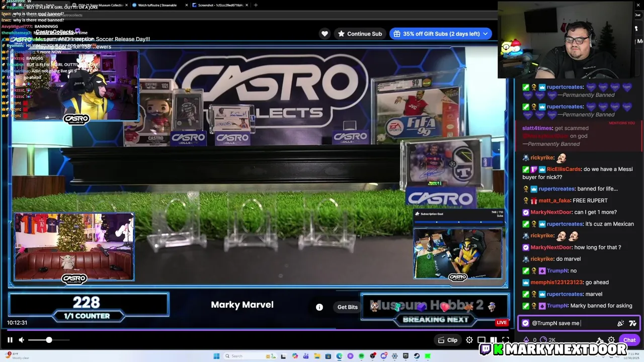The height and width of the screenshot is (362, 644).
Task: Open Steam from the taskbar
Action: (417, 356)
